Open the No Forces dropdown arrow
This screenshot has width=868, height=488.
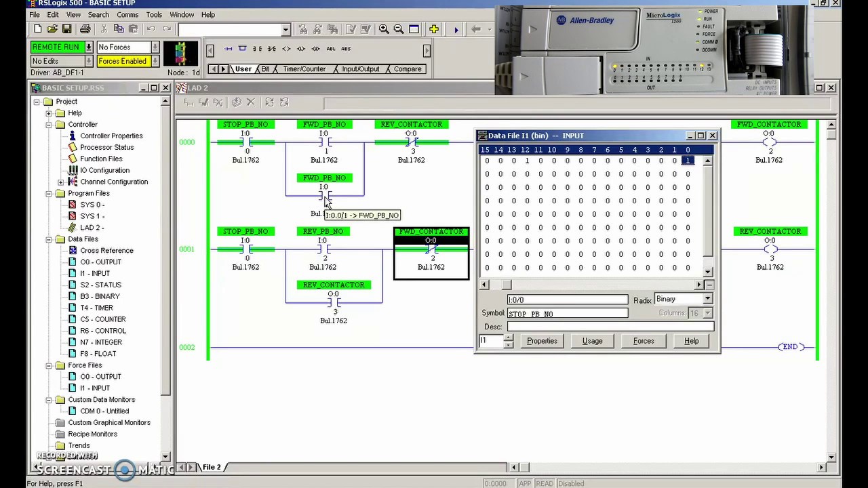pyautogui.click(x=155, y=47)
